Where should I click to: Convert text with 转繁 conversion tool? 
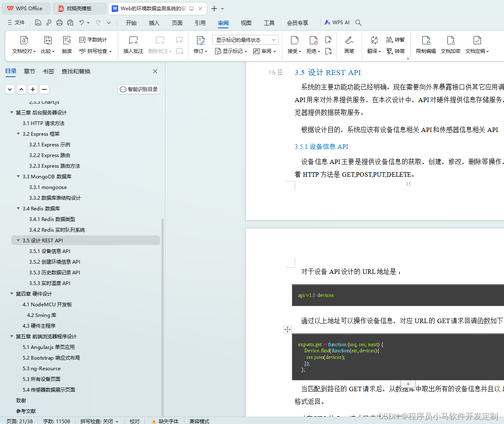395,39
